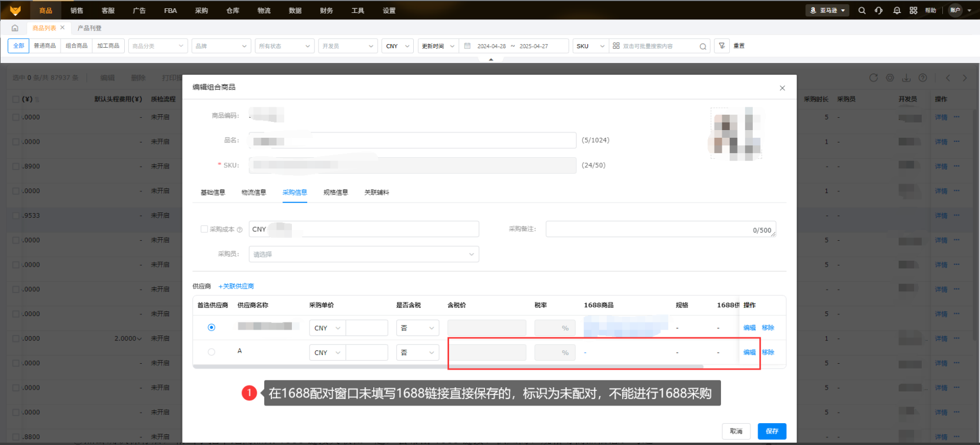
Task: Open the CNY currency dropdown in first supplier row
Action: 327,328
